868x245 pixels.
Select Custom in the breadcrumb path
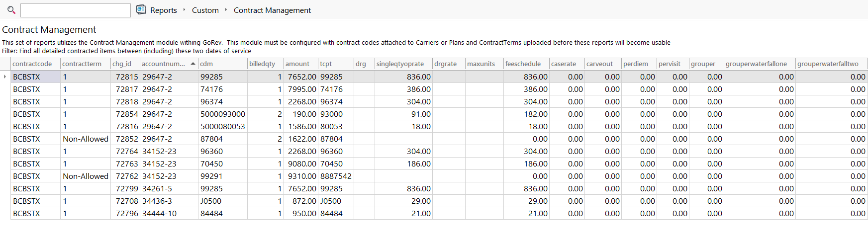click(205, 10)
